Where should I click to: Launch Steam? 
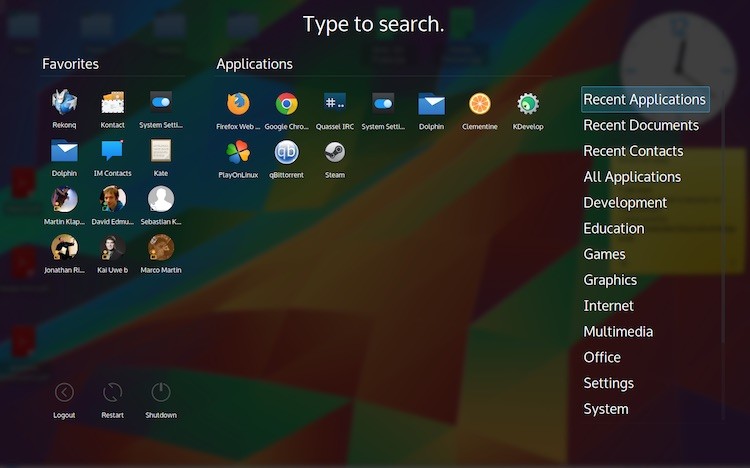335,159
